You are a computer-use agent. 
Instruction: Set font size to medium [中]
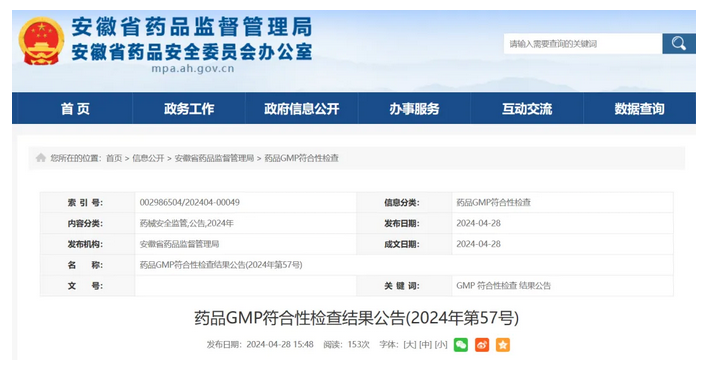tap(425, 344)
